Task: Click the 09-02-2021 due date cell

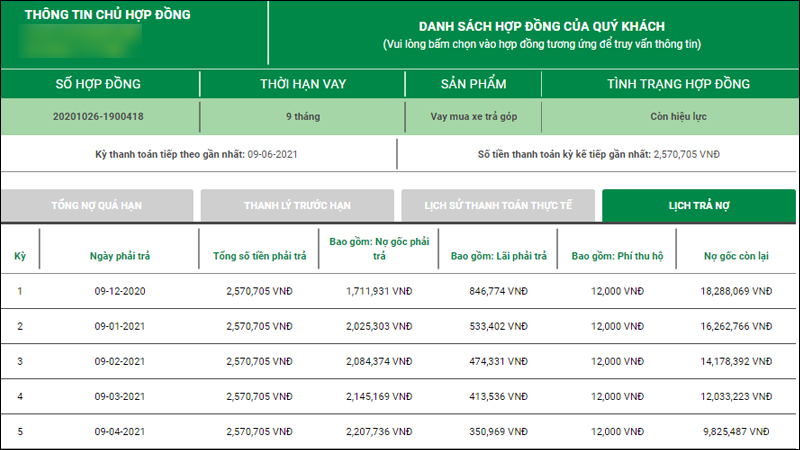Action: pos(119,361)
